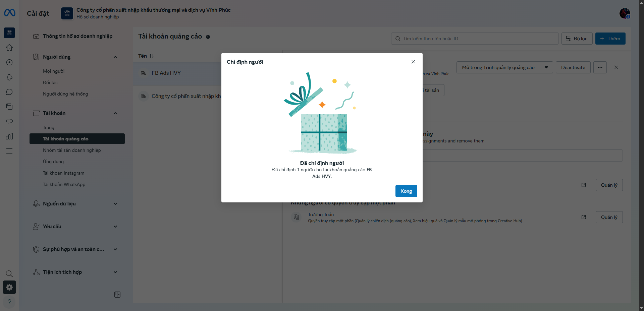Expand the Yêu cầu section
The image size is (644, 311).
pos(115,227)
